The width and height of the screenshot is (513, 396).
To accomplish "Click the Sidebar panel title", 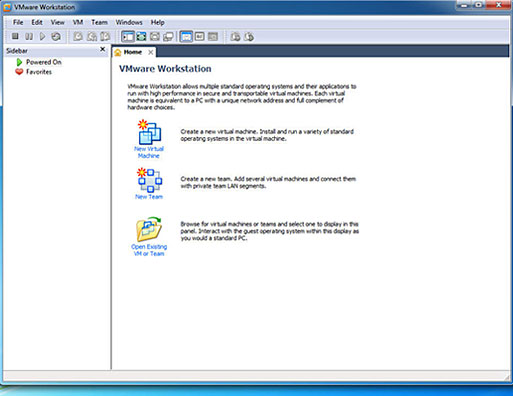I will (17, 51).
